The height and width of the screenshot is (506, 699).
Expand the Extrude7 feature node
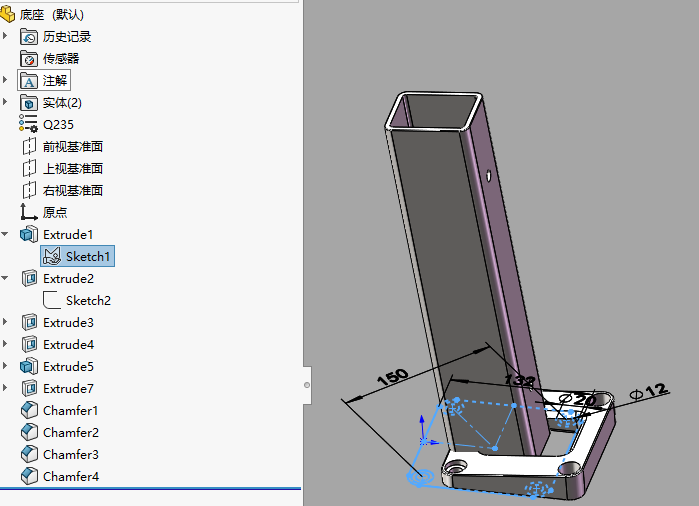5,387
